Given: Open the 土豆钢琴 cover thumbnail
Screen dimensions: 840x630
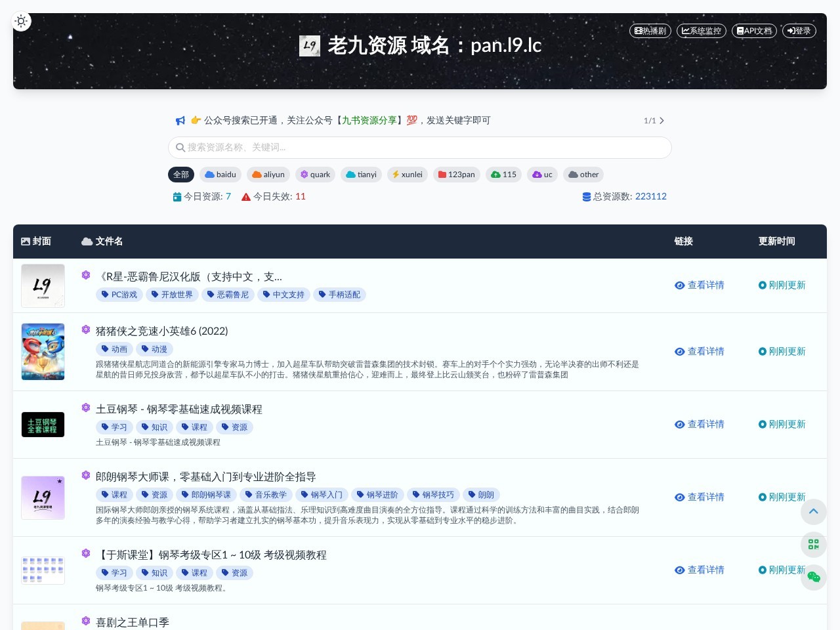Looking at the screenshot, I should [x=43, y=425].
